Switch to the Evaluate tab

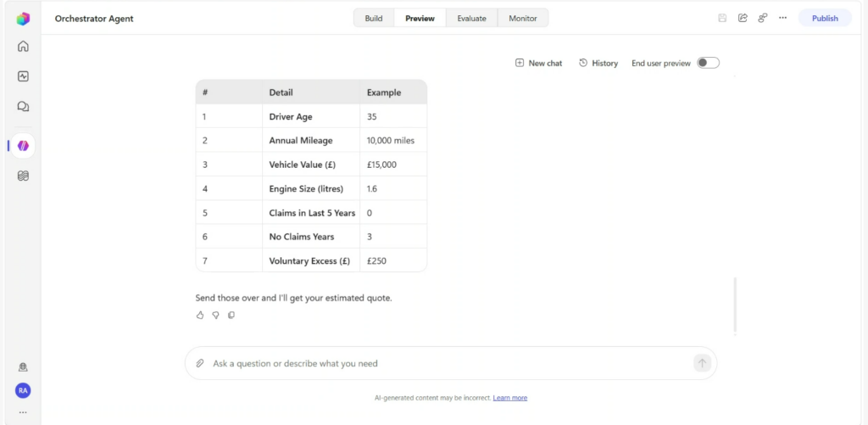tap(471, 18)
